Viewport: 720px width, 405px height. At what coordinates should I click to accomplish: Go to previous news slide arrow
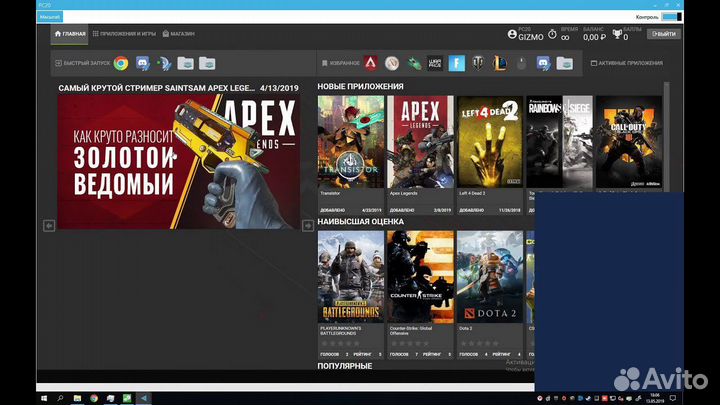click(x=49, y=225)
